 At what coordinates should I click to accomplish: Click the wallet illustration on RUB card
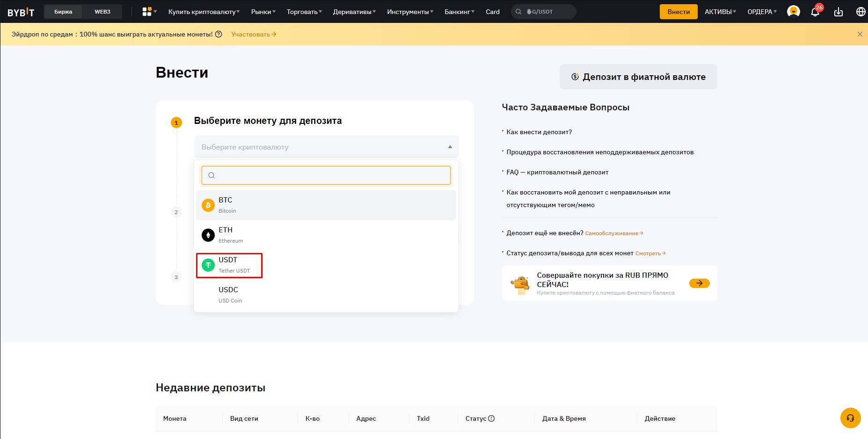pos(520,283)
